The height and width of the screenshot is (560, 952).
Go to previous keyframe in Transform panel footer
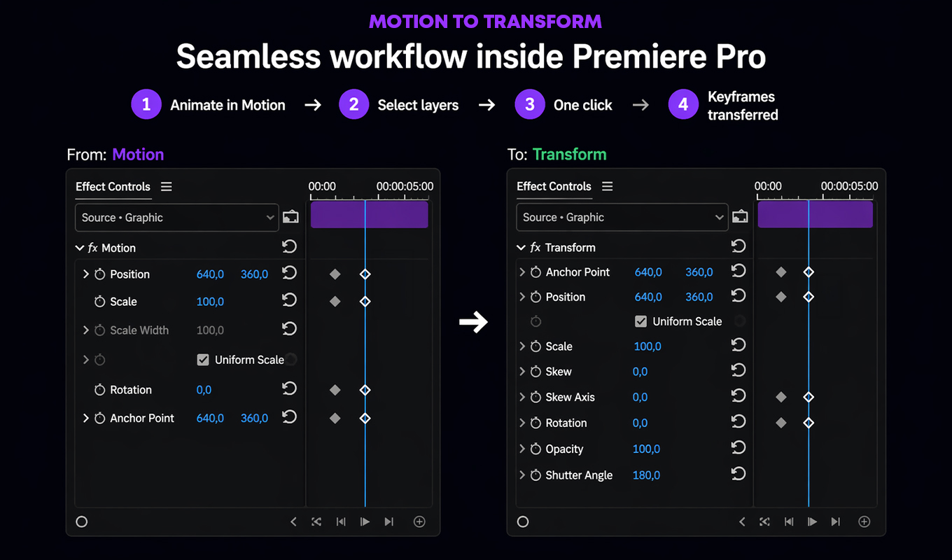[x=742, y=521]
